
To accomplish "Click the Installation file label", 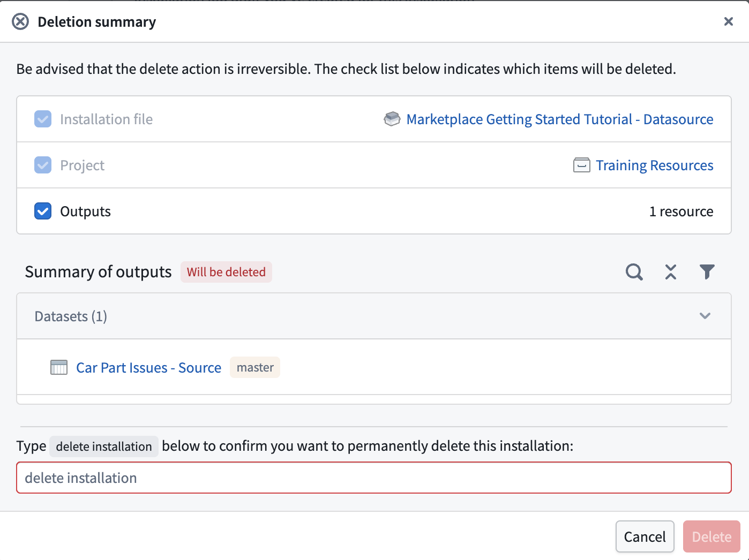I will click(106, 119).
